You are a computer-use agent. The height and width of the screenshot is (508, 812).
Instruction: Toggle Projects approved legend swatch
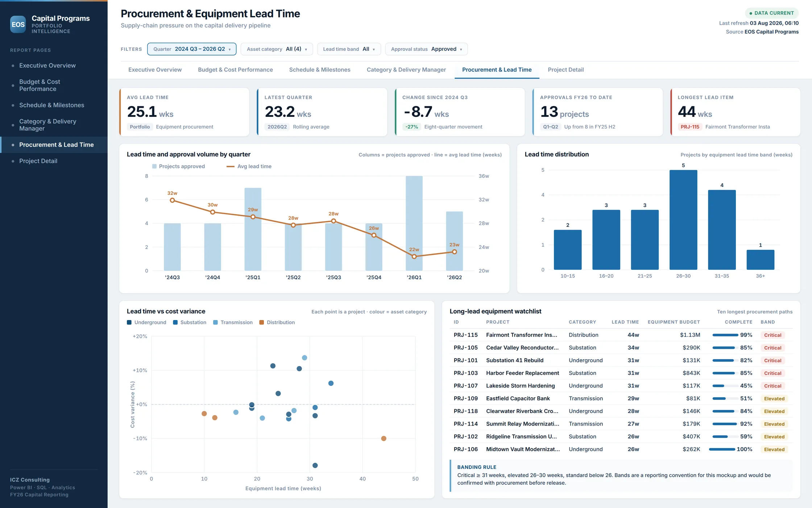click(154, 166)
